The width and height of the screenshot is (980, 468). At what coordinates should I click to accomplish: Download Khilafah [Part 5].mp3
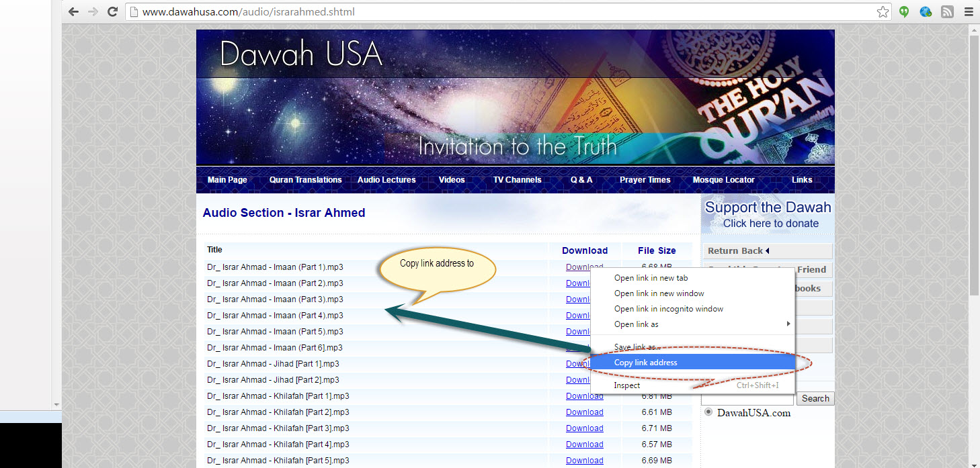pyautogui.click(x=585, y=461)
